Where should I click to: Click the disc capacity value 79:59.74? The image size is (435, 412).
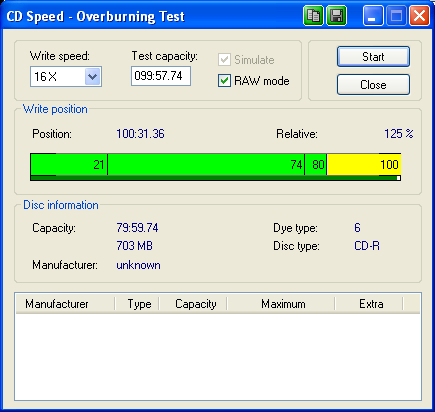pos(137,228)
